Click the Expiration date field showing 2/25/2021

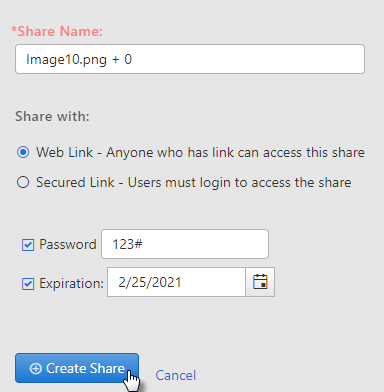tap(176, 282)
